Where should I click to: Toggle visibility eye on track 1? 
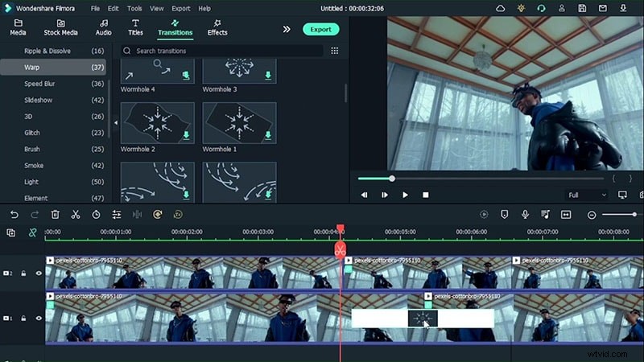click(39, 318)
